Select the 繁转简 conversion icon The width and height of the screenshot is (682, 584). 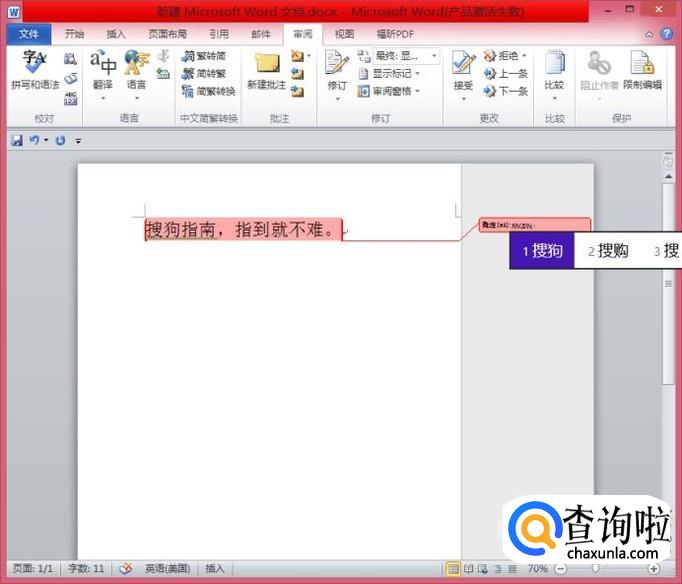tap(188, 56)
